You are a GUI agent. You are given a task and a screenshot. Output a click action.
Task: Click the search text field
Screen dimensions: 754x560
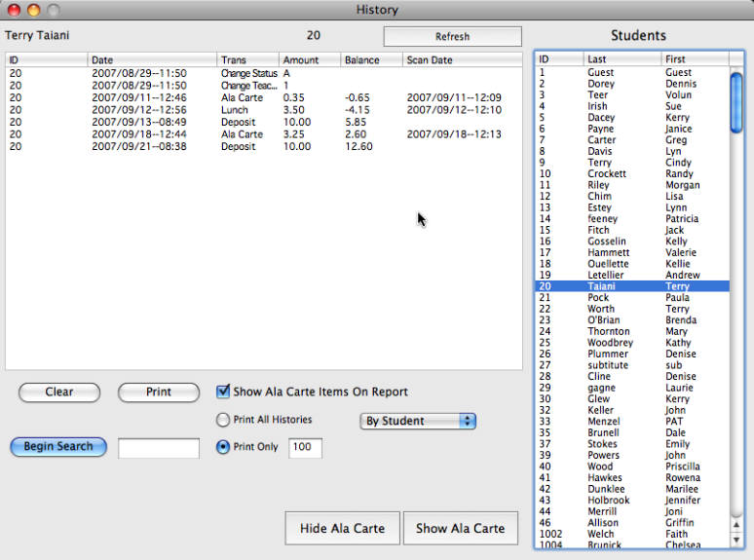point(159,448)
